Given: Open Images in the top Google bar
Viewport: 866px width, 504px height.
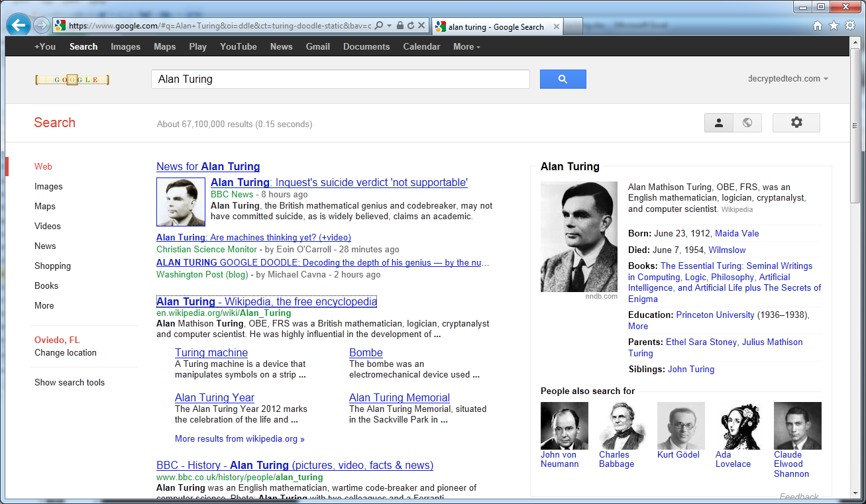Looking at the screenshot, I should 126,46.
